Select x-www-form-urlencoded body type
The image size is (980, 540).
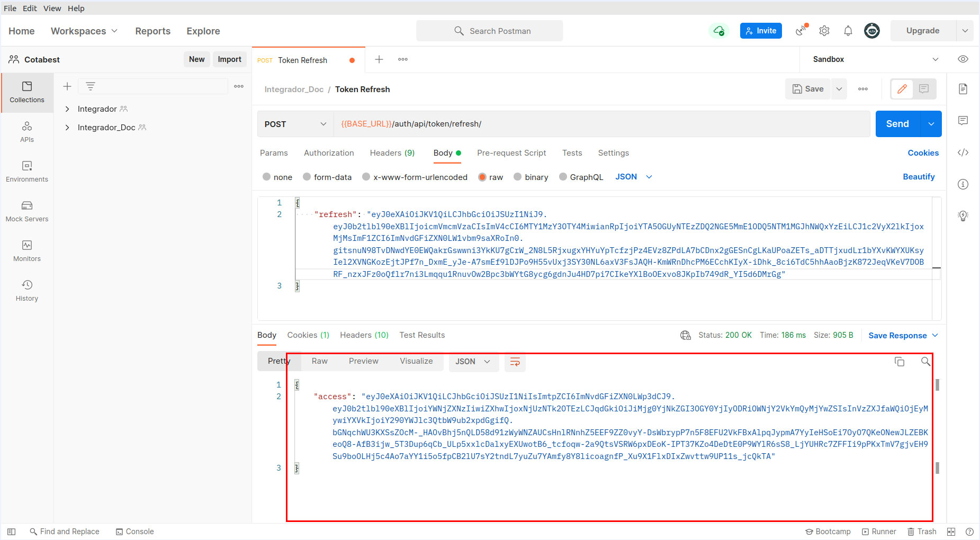pyautogui.click(x=366, y=177)
